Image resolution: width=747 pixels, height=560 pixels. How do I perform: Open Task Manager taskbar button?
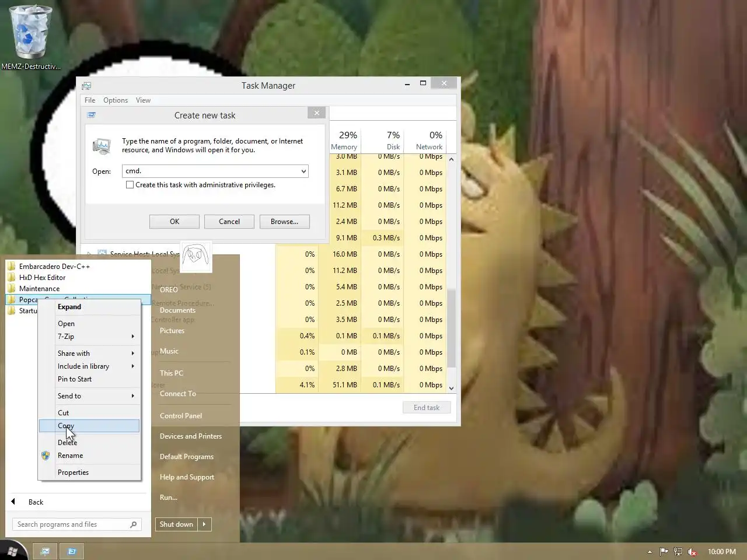pos(46,551)
